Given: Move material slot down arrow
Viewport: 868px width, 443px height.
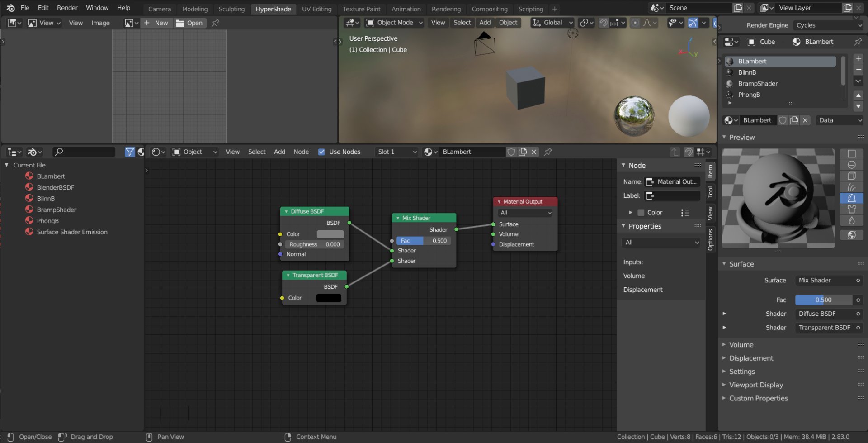Looking at the screenshot, I should 858,106.
